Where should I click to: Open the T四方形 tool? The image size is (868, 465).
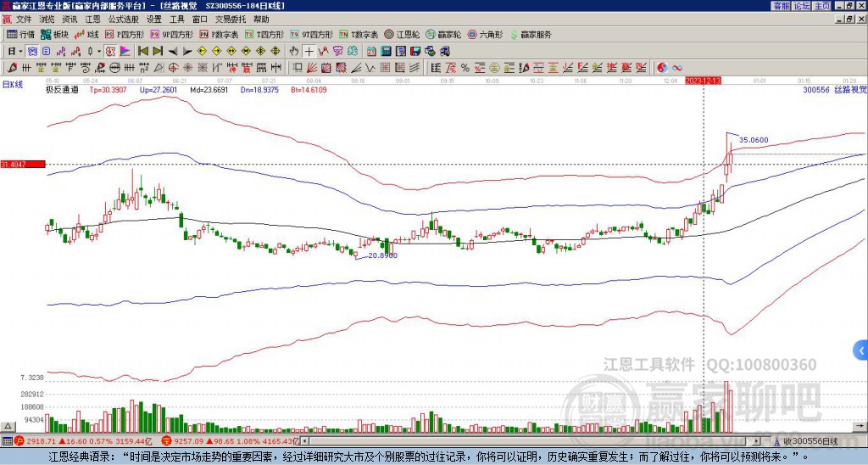click(264, 34)
